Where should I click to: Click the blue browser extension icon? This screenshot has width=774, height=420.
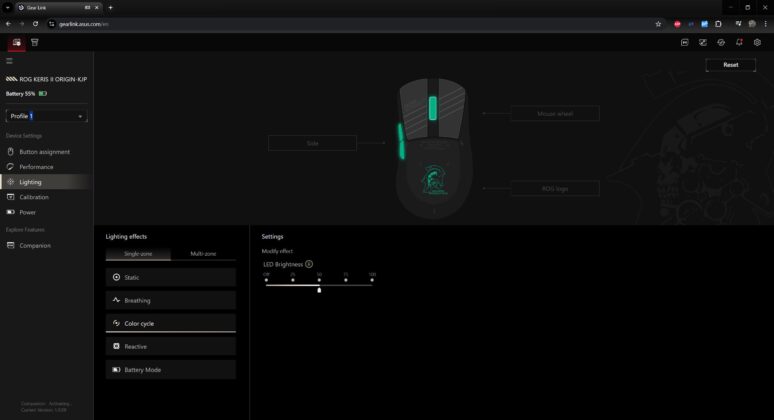click(704, 24)
